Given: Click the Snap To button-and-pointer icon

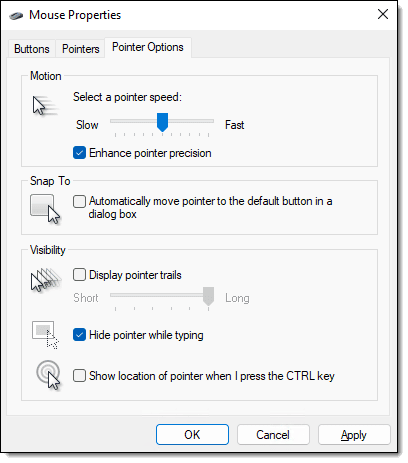Looking at the screenshot, I should (x=45, y=209).
